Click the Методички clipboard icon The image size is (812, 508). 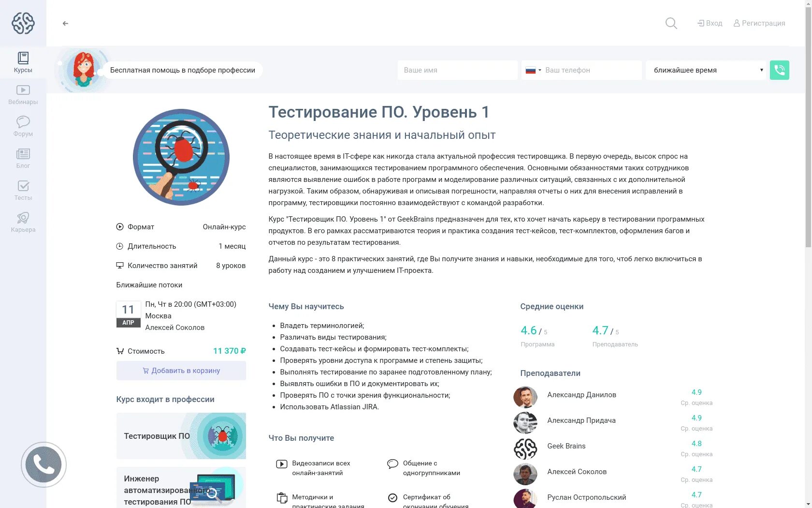[x=282, y=498]
